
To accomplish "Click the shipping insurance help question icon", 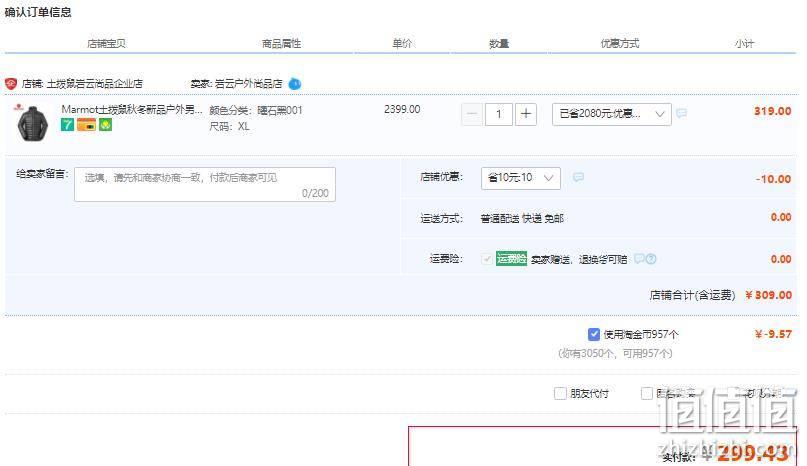I will (651, 259).
